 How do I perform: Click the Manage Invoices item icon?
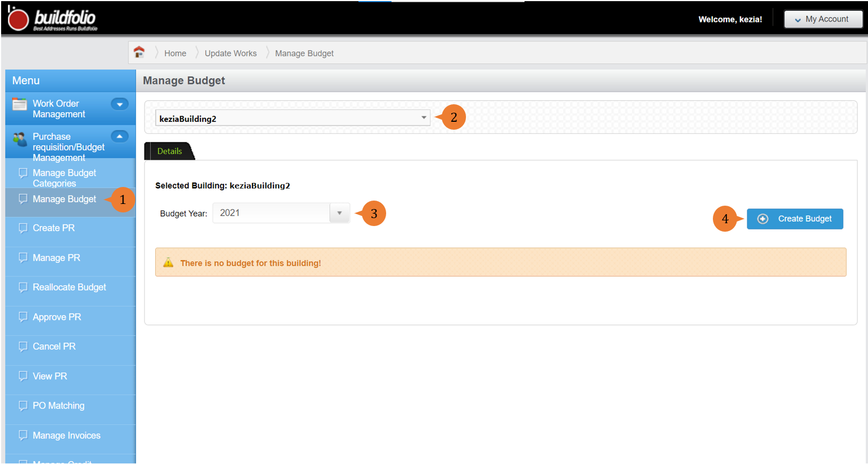coord(23,435)
